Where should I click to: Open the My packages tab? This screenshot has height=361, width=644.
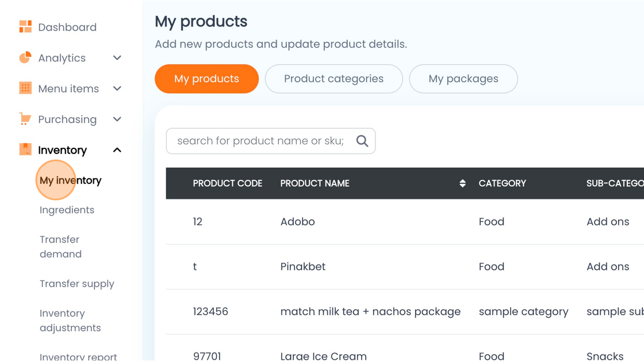coord(463,79)
